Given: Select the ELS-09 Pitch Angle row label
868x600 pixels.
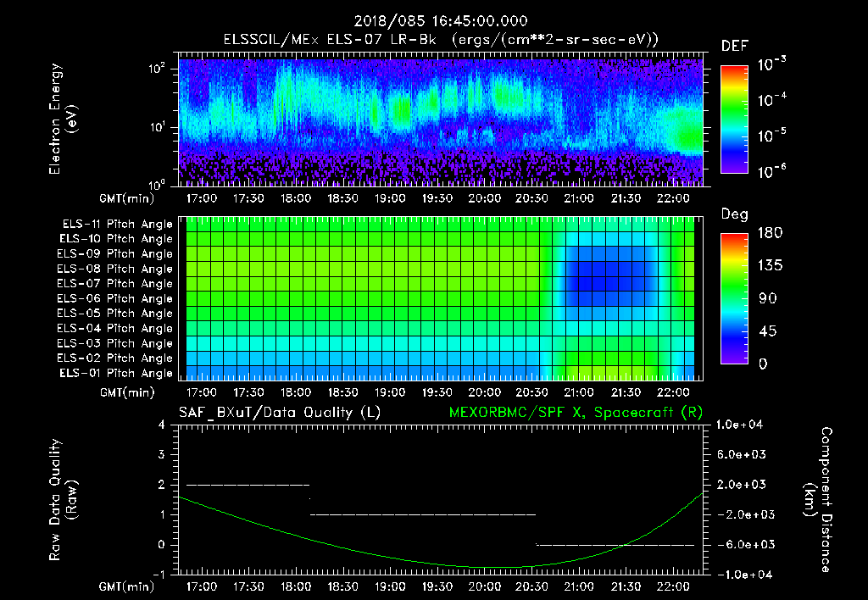Looking at the screenshot, I should point(115,254).
